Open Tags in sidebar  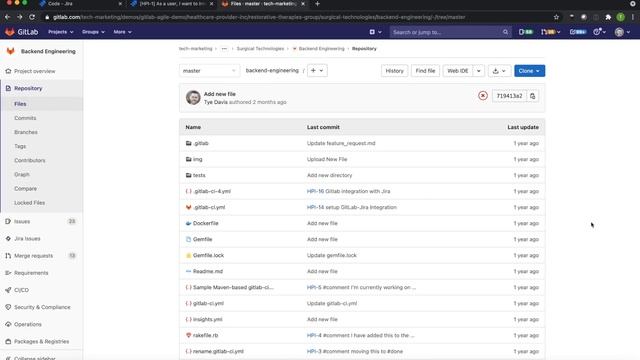20,146
